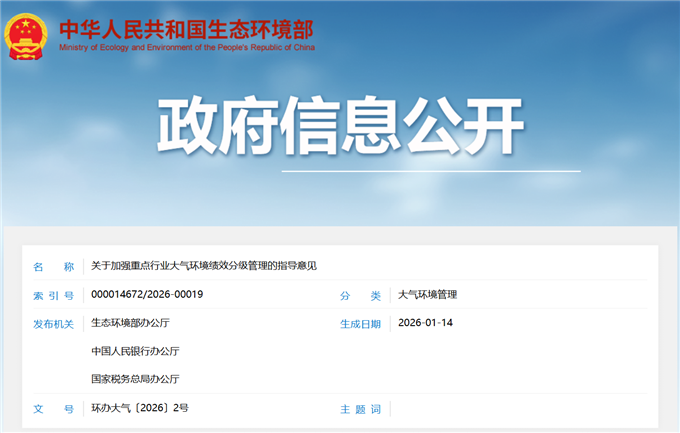
Task: Click the Ministry of Ecology and Environment English name
Action: 186,47
